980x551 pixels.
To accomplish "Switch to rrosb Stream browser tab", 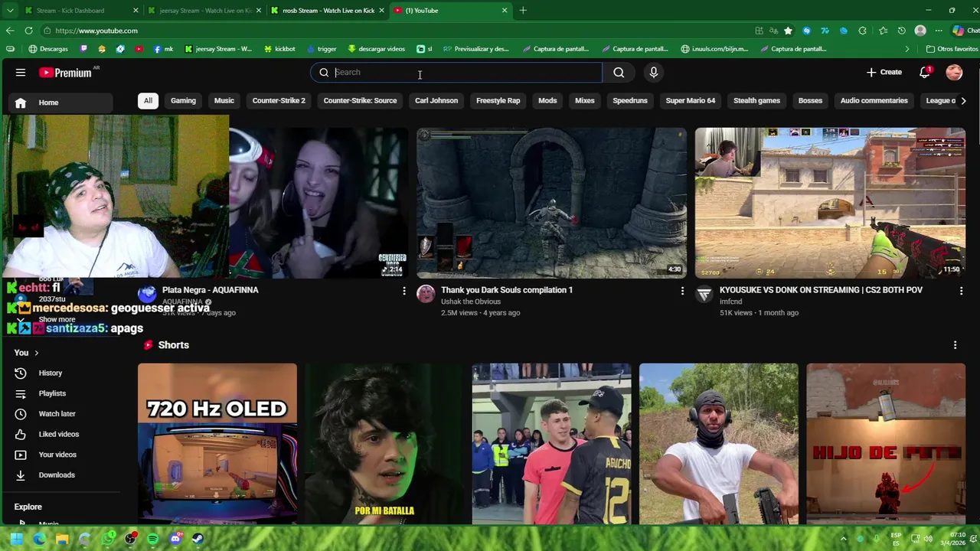I will click(x=328, y=11).
